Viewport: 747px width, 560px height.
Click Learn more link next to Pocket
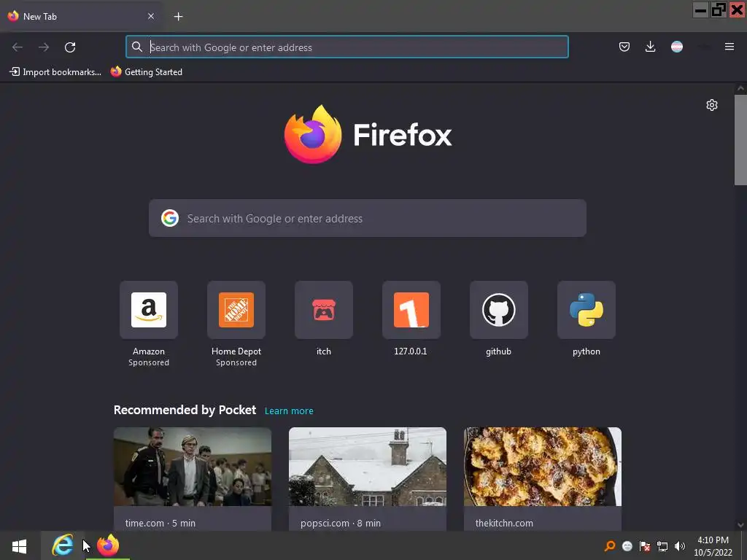(289, 411)
